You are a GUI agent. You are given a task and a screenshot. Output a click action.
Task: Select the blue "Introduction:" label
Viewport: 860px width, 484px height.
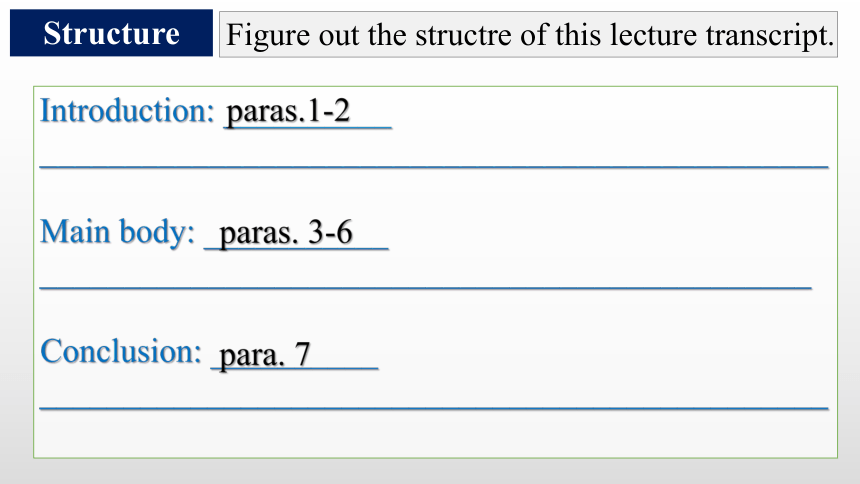point(127,111)
